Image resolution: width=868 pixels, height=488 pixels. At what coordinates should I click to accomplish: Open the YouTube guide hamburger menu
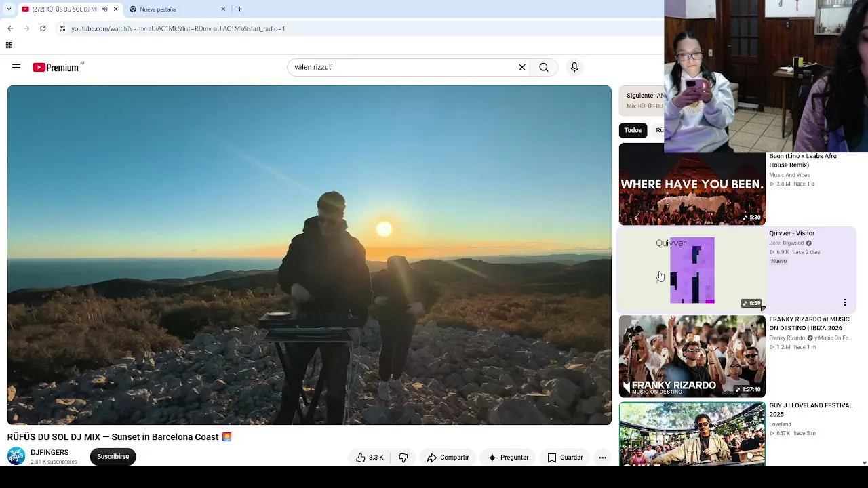coord(16,67)
